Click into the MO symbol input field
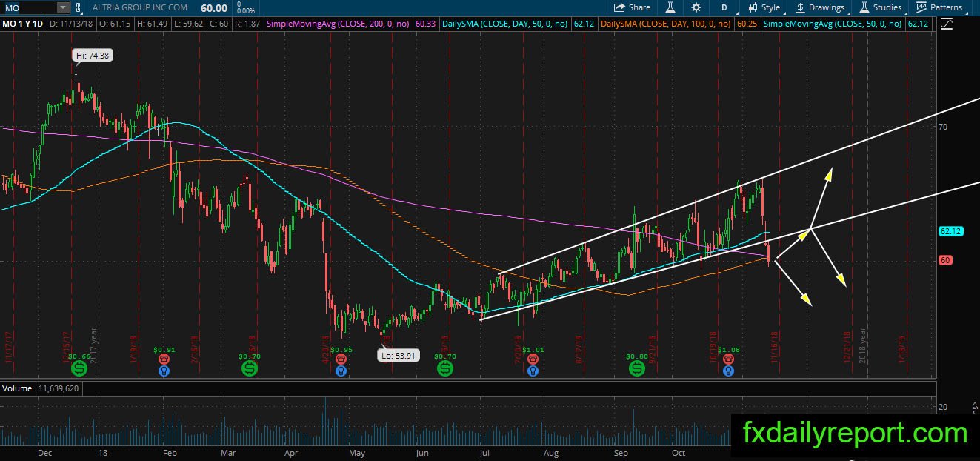The height and width of the screenshot is (461, 980). tap(28, 7)
